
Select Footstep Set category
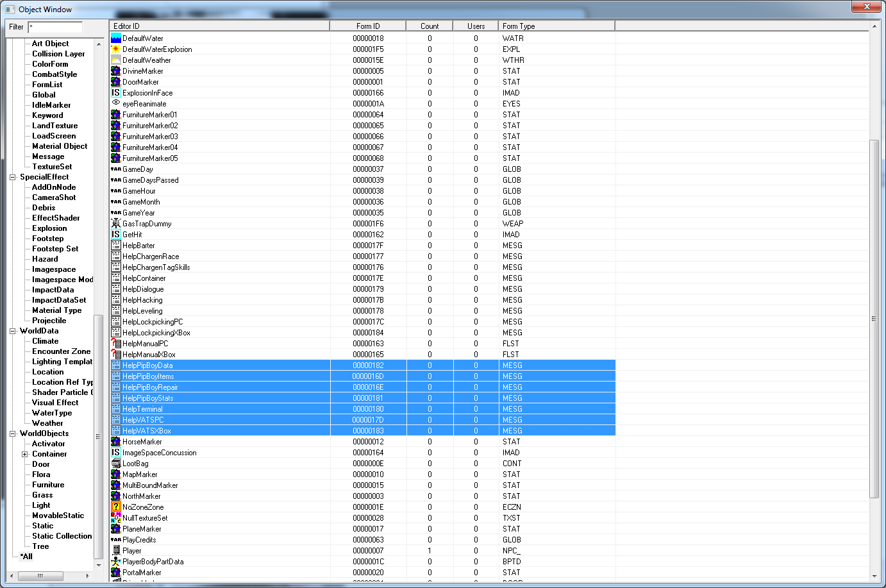click(55, 249)
